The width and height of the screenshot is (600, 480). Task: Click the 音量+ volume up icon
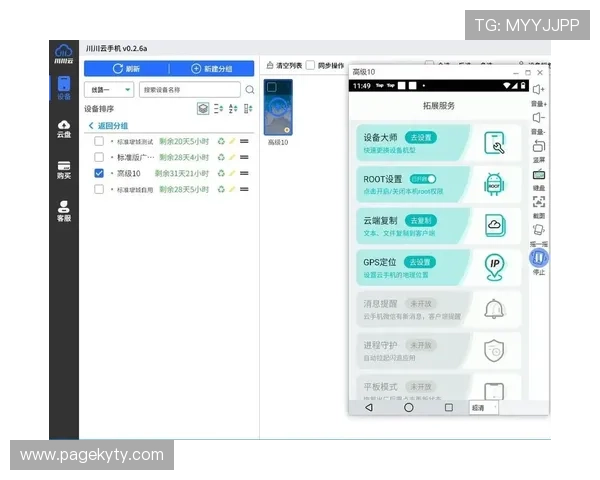[x=538, y=90]
